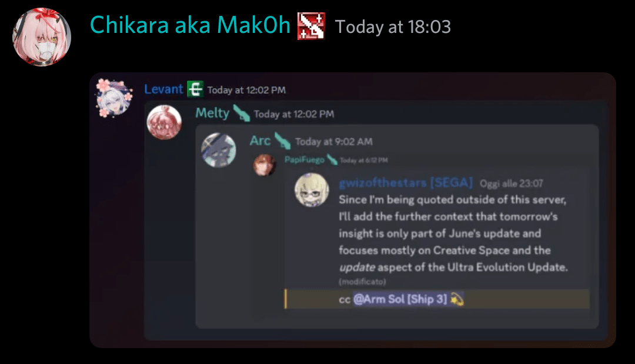Click the teal role icon beside PapiFuego
The image size is (635, 364).
(x=332, y=159)
